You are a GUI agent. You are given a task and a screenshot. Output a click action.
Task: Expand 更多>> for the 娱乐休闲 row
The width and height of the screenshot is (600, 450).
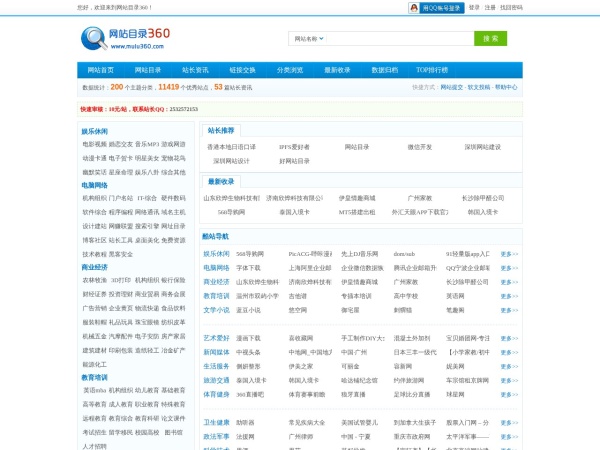(509, 254)
